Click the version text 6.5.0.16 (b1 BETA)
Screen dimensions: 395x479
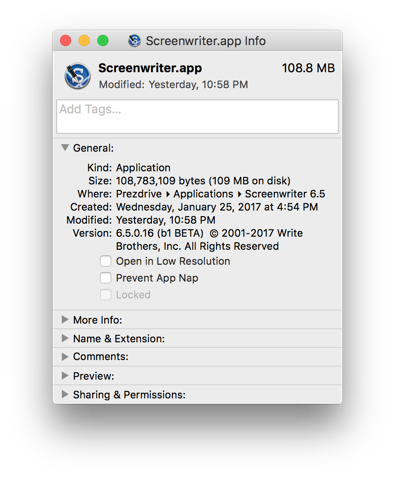pos(160,233)
